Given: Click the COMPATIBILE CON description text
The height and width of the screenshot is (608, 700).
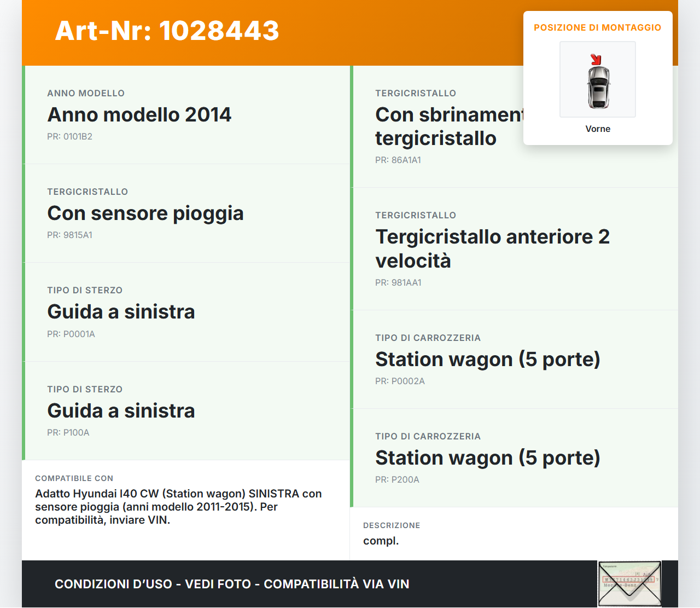Looking at the screenshot, I should point(178,507).
